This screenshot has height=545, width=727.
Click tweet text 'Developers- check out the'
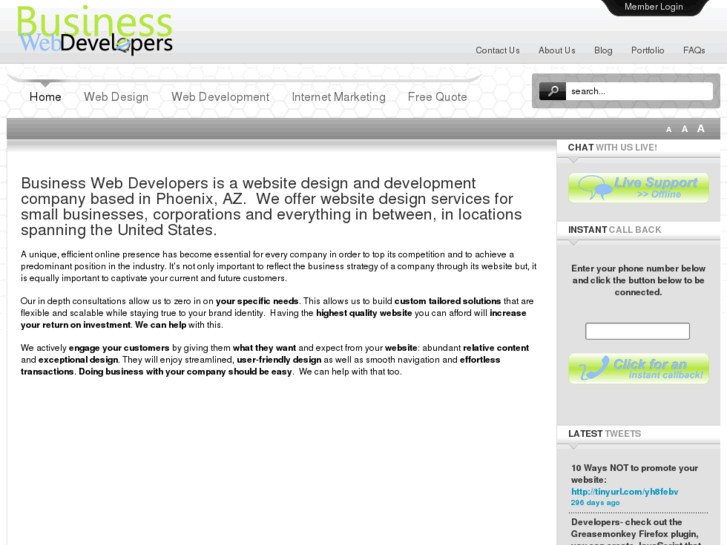626,522
